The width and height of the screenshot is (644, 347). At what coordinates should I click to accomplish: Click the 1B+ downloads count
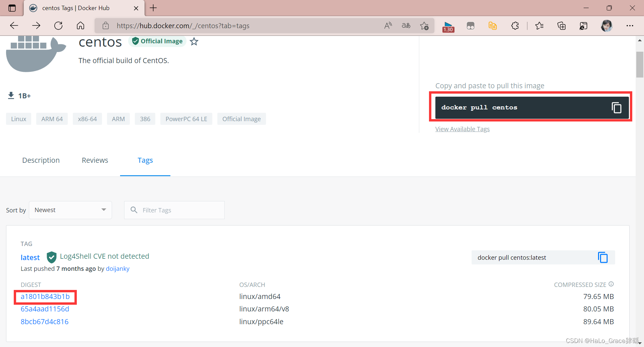pyautogui.click(x=24, y=96)
